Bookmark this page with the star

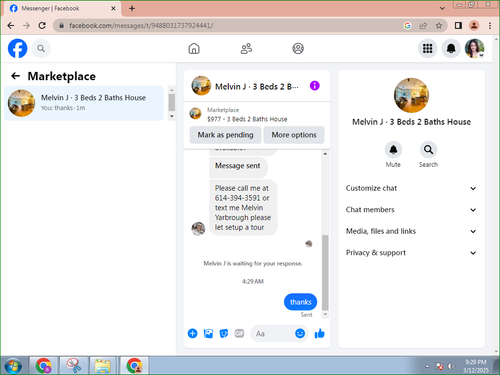pos(439,26)
